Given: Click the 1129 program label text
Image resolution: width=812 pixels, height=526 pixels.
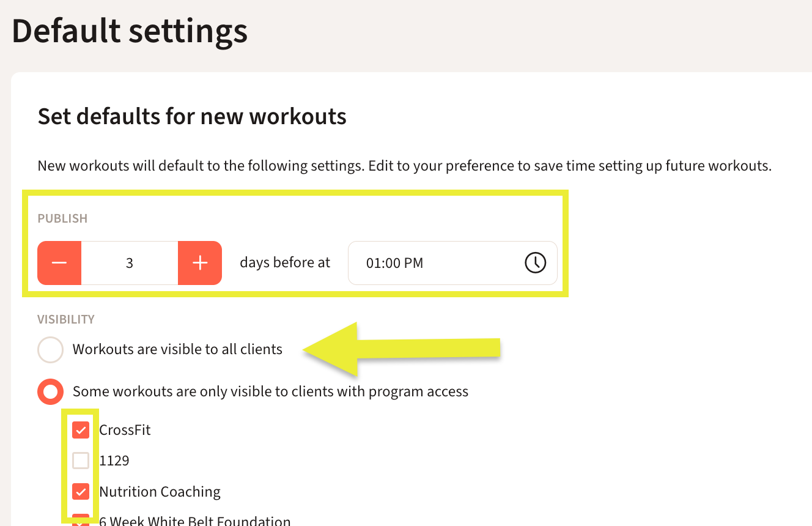Looking at the screenshot, I should click(114, 461).
